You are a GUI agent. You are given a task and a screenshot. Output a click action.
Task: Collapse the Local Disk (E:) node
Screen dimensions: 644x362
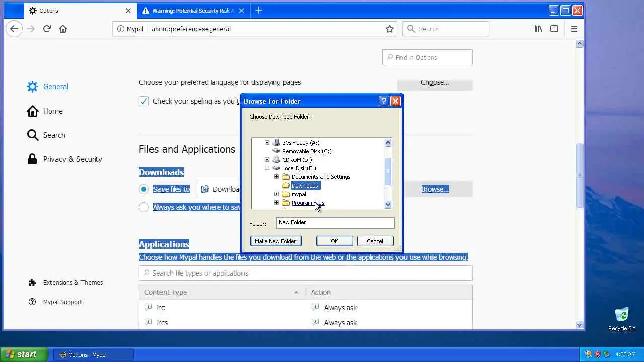267,168
